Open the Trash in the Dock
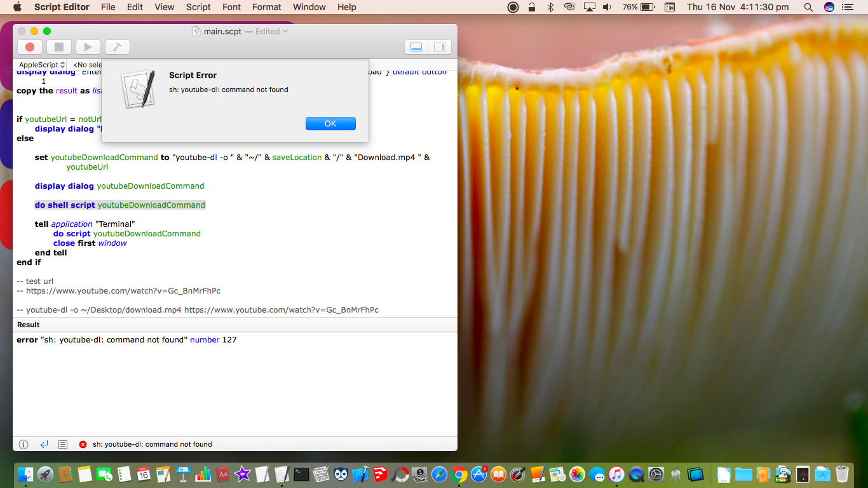Screen dimensions: 868x488 (842, 474)
